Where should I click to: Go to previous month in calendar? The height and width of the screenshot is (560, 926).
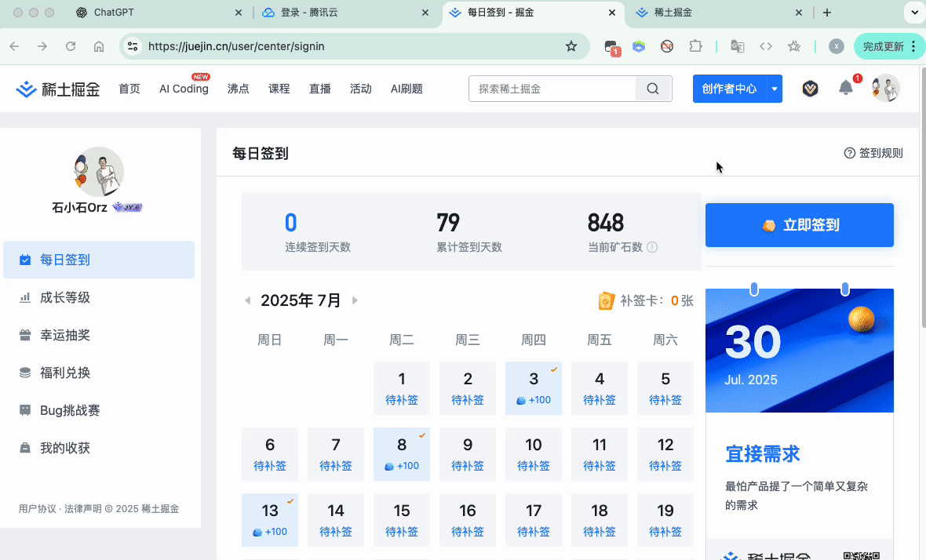pos(247,300)
